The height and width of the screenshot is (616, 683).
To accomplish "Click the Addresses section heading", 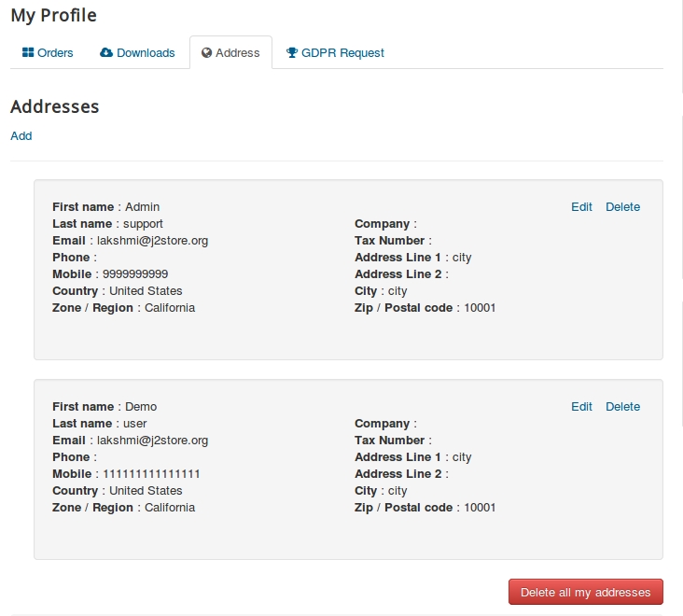I will (55, 106).
